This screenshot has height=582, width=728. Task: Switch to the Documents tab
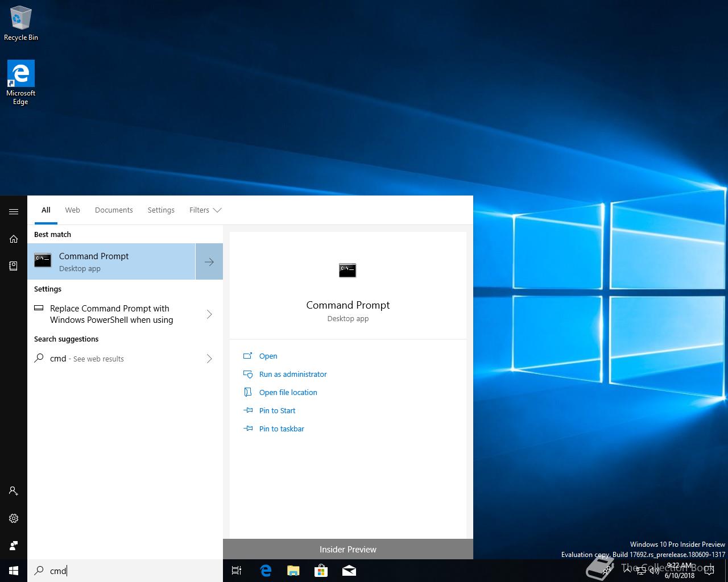coord(114,210)
